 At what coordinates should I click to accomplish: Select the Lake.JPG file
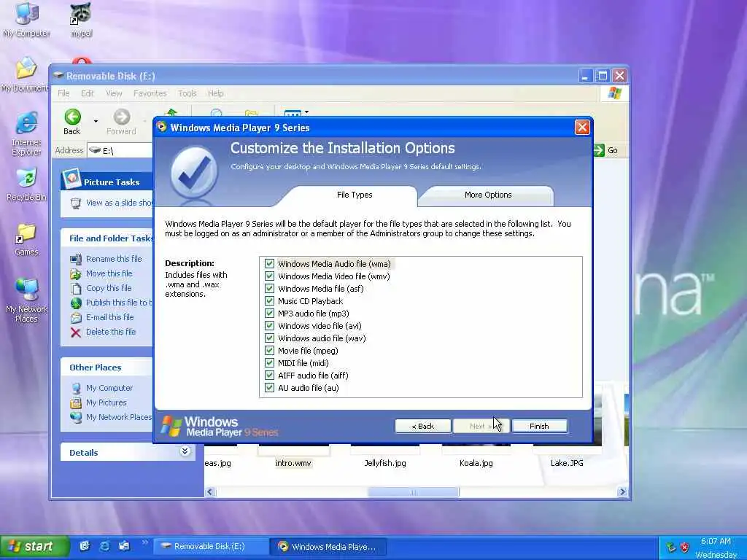566,463
